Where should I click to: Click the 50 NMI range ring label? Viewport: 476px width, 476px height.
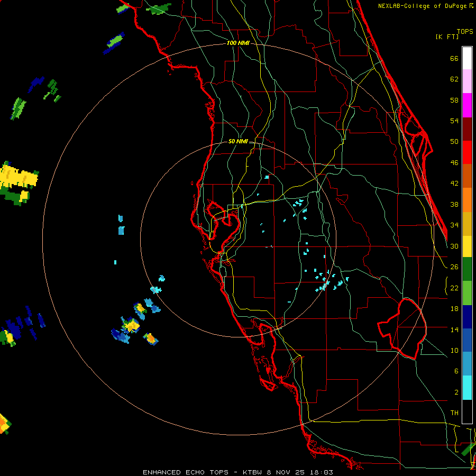pos(238,141)
